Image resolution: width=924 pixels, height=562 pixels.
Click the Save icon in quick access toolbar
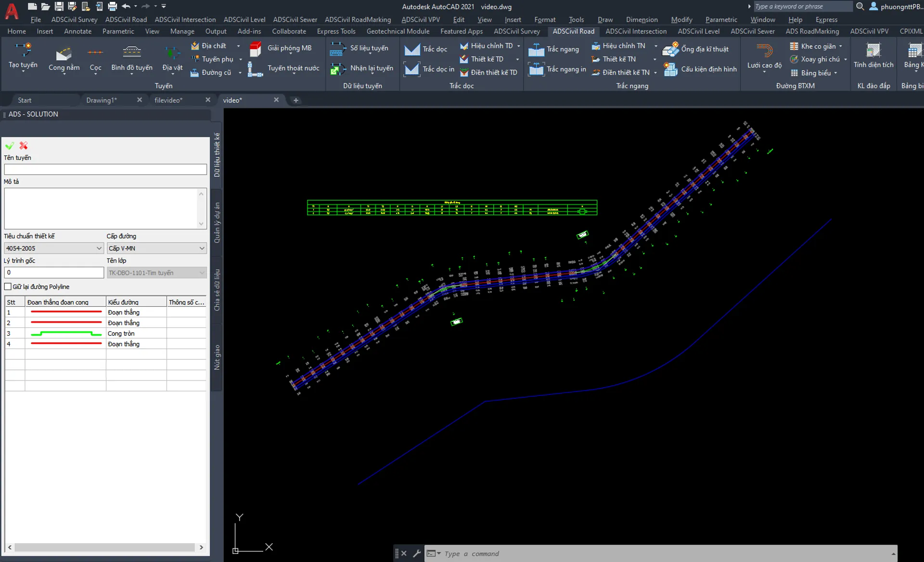pos(59,6)
